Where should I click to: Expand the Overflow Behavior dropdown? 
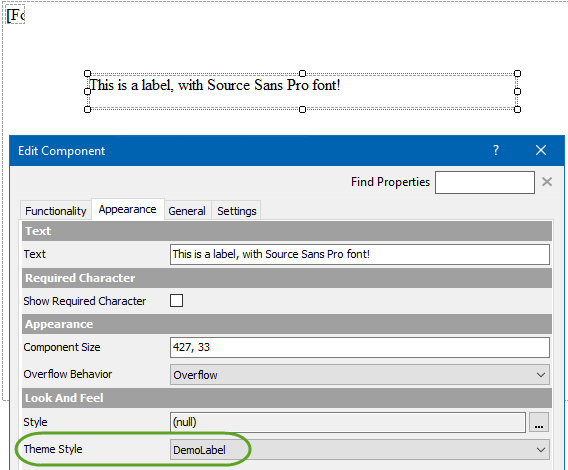click(x=360, y=375)
